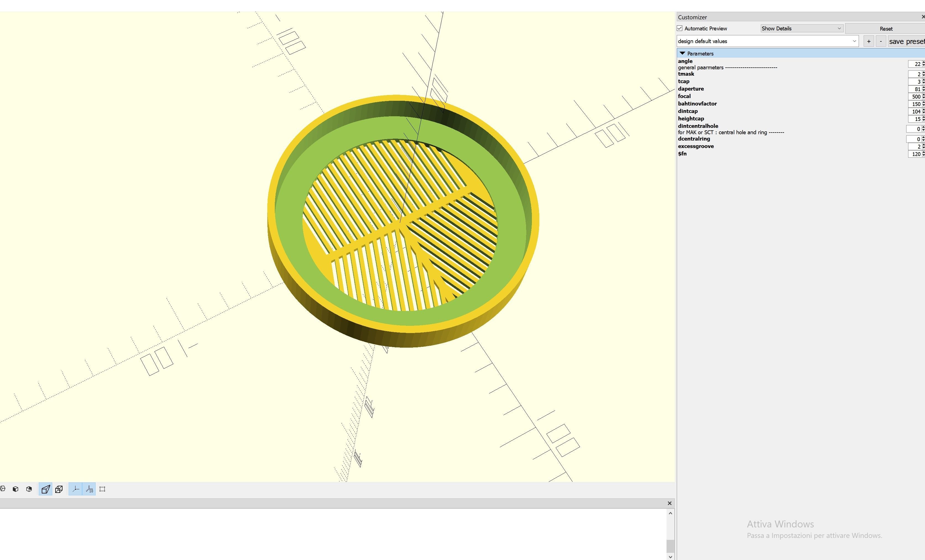Toggle Show Scale Markers icon
Image resolution: width=925 pixels, height=560 pixels.
pyautogui.click(x=89, y=489)
